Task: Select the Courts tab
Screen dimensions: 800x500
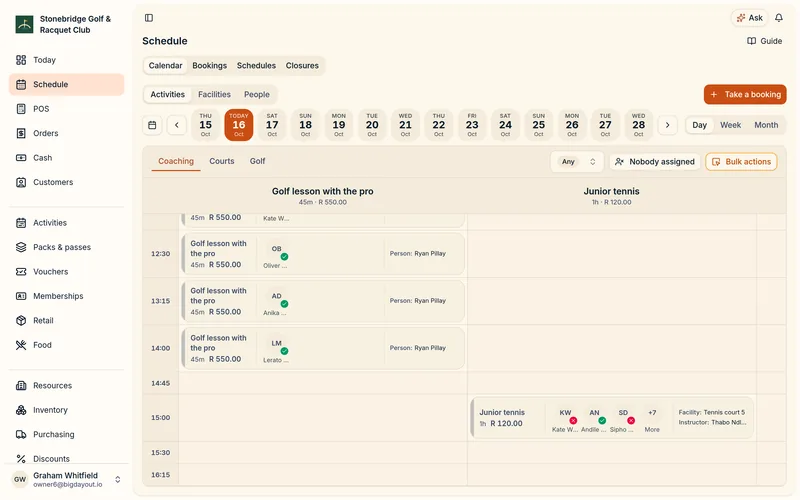Action: pyautogui.click(x=221, y=161)
